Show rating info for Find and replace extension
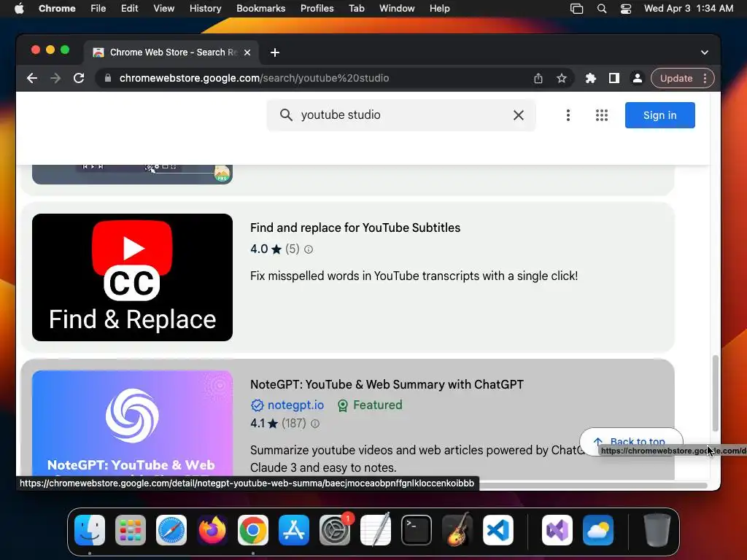747x560 pixels. [309, 249]
